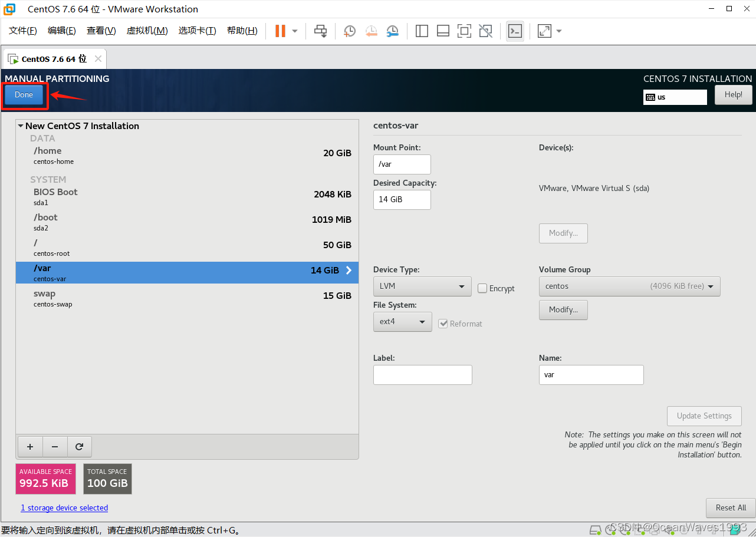Image resolution: width=756 pixels, height=537 pixels.
Task: Open the Volume Group centos dropdown
Action: coord(630,286)
